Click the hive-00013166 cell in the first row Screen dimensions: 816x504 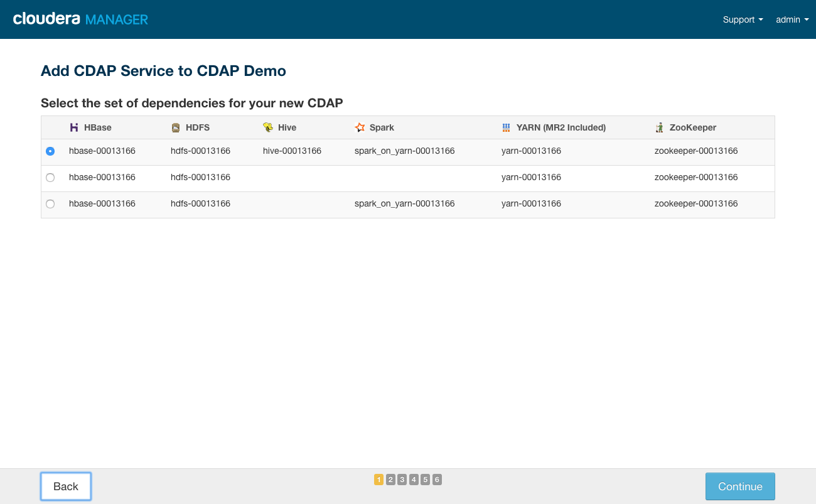click(292, 151)
